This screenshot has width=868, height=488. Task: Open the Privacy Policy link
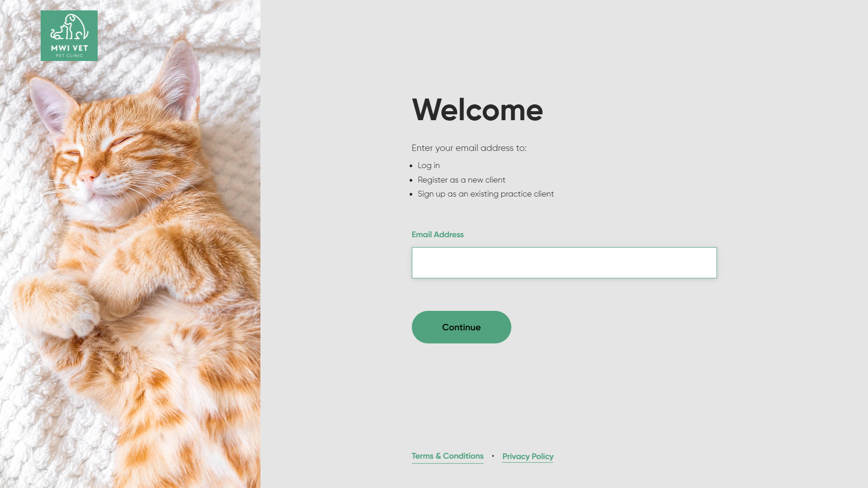528,456
